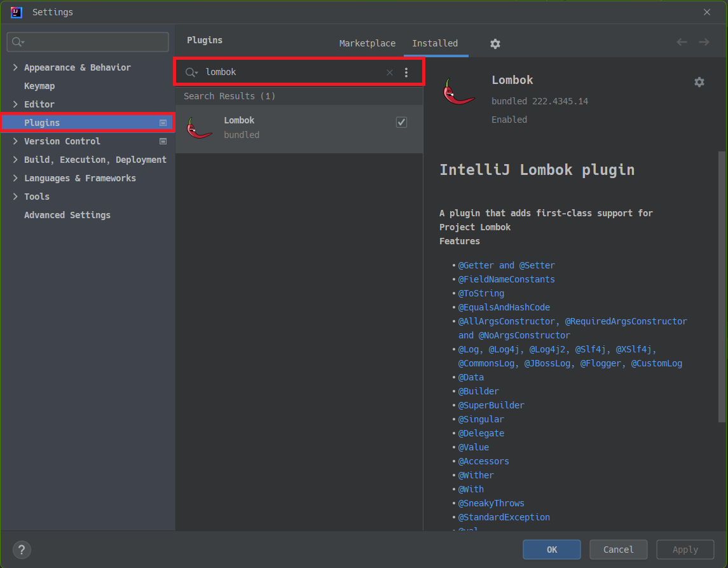Open the @ToString link
This screenshot has height=568, width=728.
coord(481,293)
